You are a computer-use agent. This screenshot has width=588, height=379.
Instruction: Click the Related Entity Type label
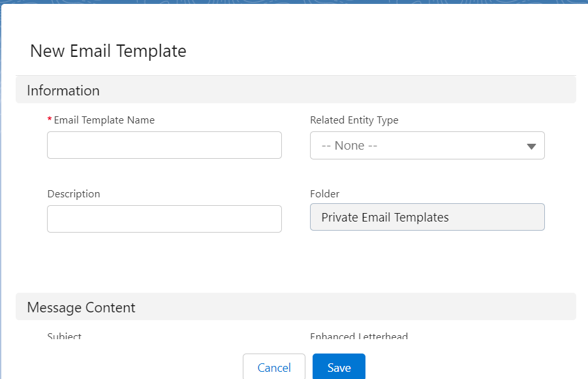point(354,120)
